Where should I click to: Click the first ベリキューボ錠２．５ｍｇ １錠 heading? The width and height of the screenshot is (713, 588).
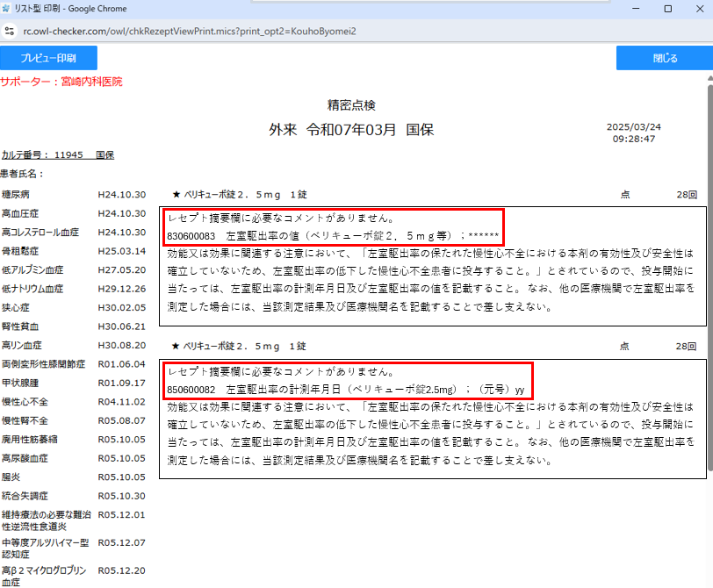click(246, 195)
